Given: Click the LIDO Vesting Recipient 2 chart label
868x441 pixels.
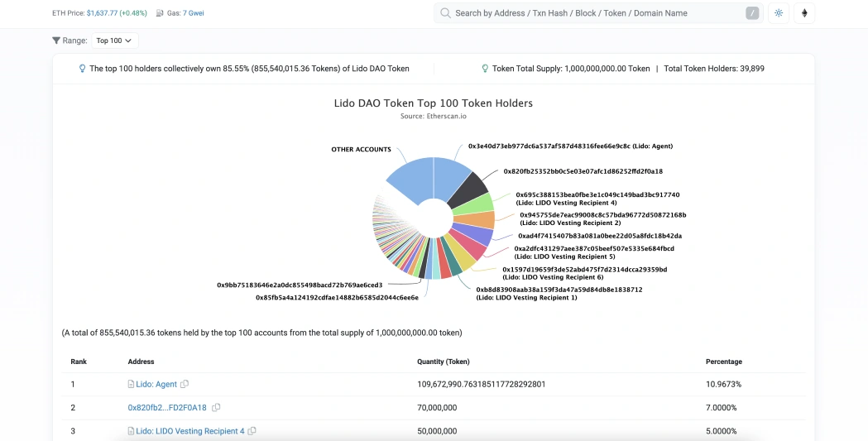Looking at the screenshot, I should pos(603,219).
